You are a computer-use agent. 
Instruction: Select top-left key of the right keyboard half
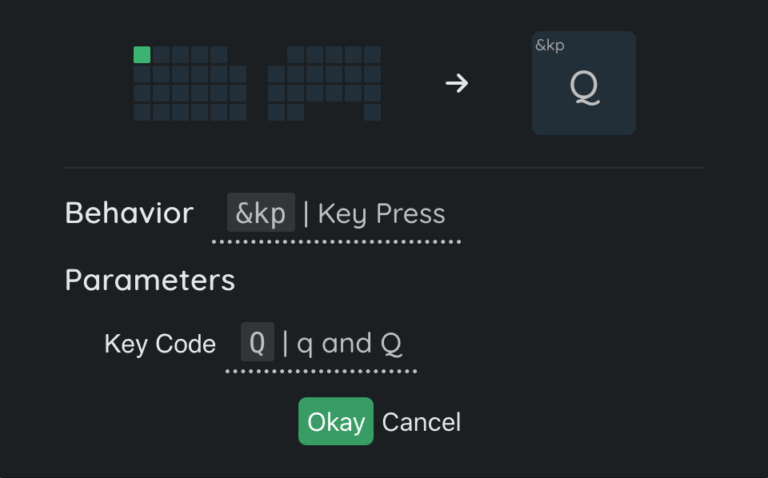pyautogui.click(x=295, y=55)
